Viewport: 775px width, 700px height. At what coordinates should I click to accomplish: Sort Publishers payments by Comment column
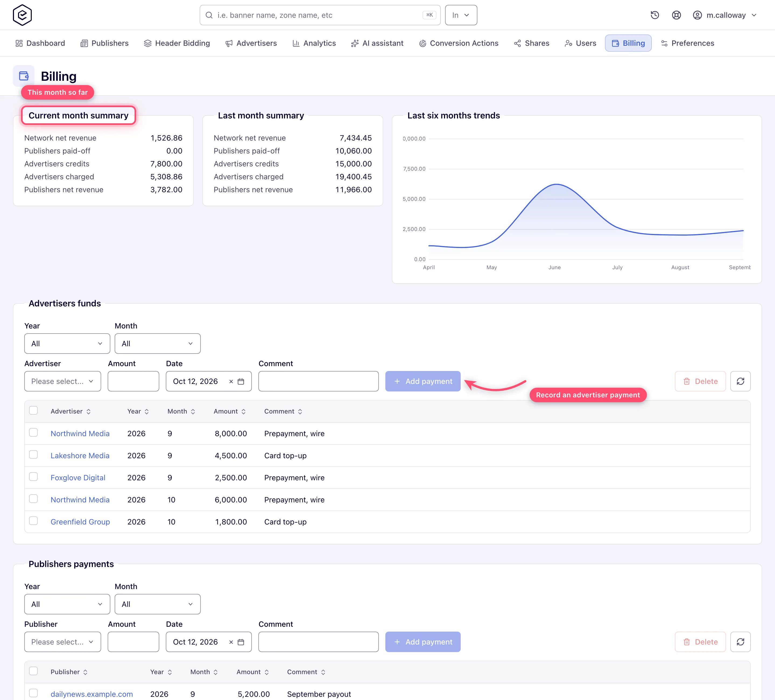coord(307,671)
